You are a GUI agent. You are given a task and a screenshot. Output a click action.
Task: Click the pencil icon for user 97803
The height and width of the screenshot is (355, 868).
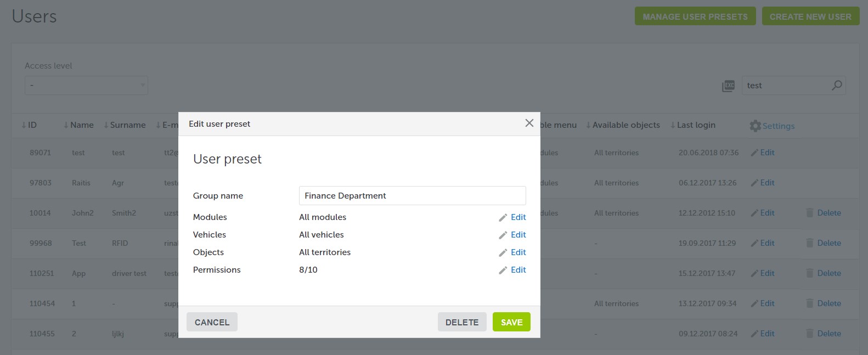pos(754,183)
